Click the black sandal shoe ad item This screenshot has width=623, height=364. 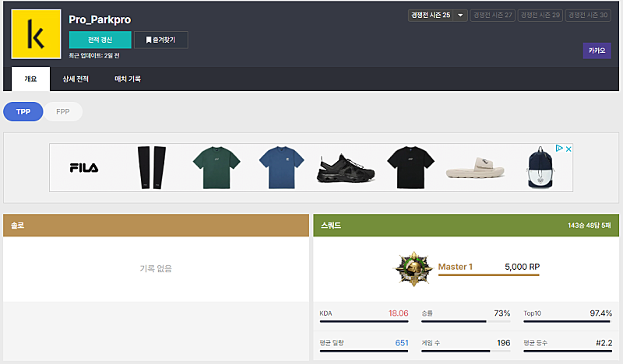(x=346, y=168)
